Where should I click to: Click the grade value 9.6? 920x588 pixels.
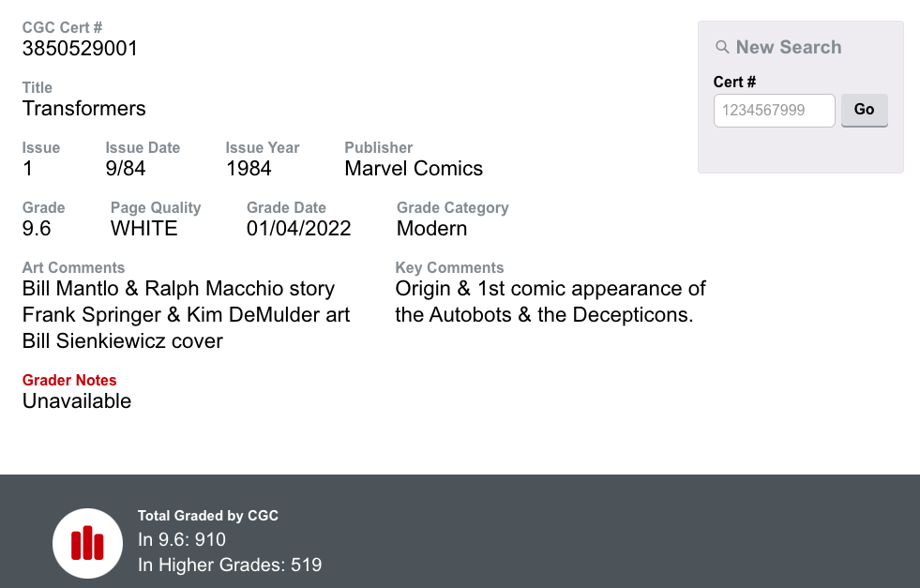(x=37, y=229)
